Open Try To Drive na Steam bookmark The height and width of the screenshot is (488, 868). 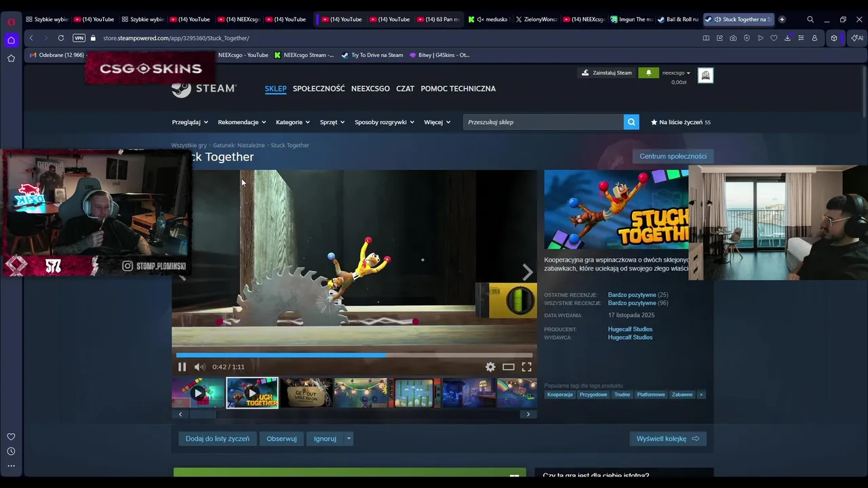372,55
